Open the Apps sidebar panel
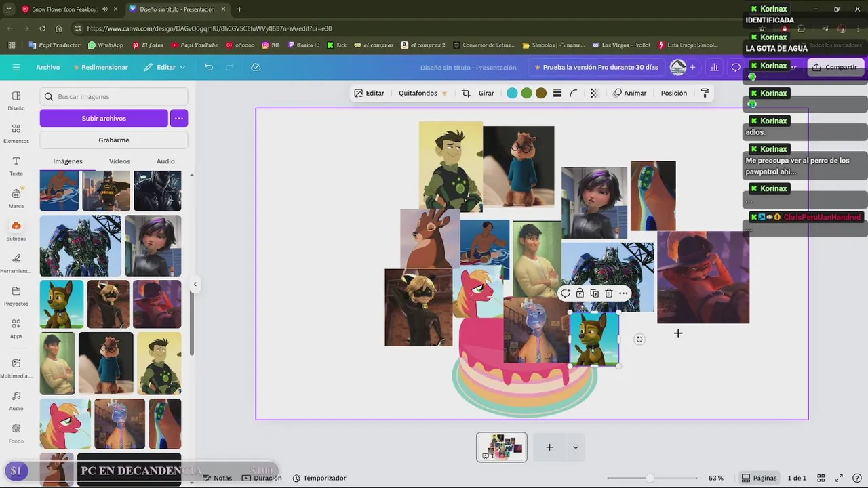The width and height of the screenshot is (868, 488). click(x=16, y=328)
